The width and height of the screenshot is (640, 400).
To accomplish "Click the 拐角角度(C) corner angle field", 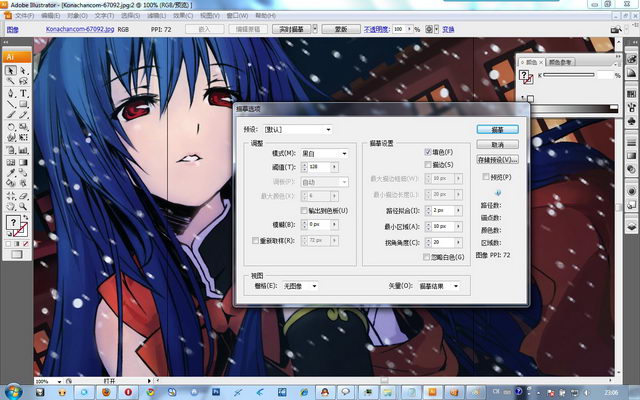I will tap(443, 242).
